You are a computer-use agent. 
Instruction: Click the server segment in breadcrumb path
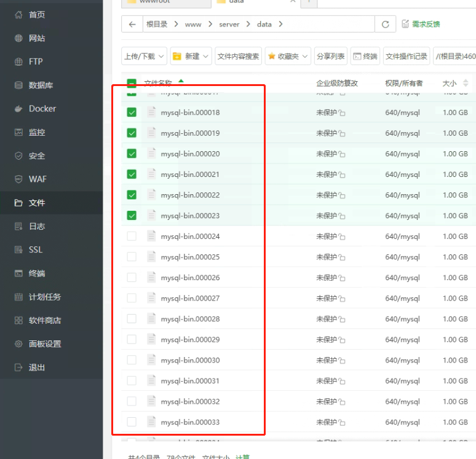[x=228, y=25]
